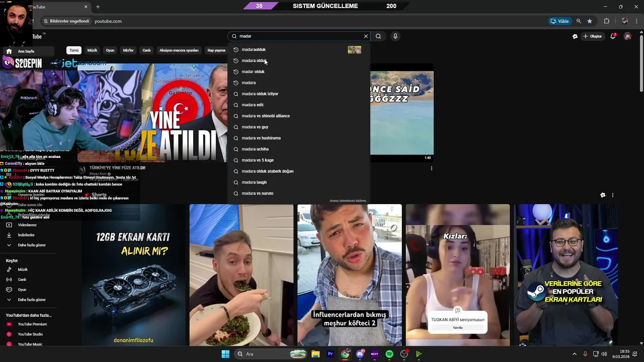Open Canlı under Keşfet
Image resolution: width=644 pixels, height=362 pixels.
tap(22, 280)
